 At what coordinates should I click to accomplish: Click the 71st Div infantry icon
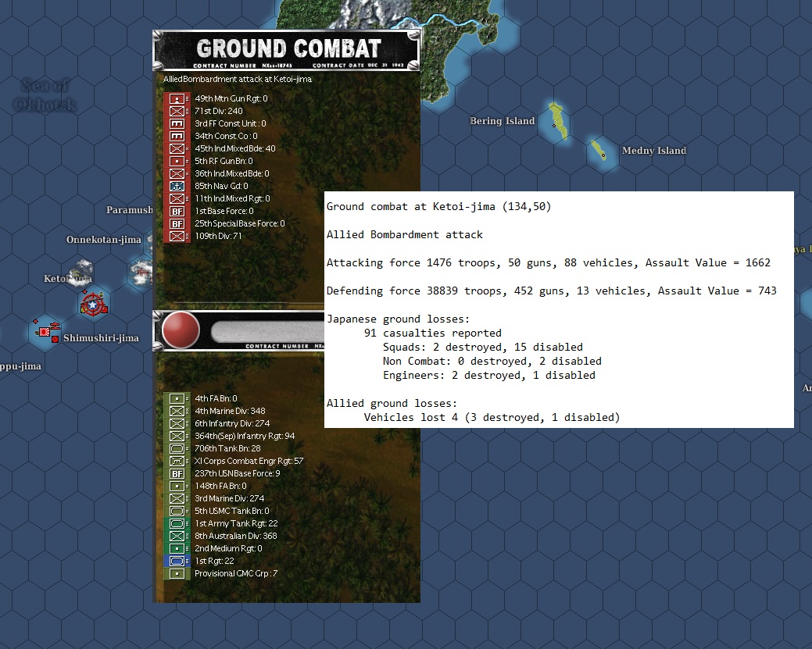point(177,111)
